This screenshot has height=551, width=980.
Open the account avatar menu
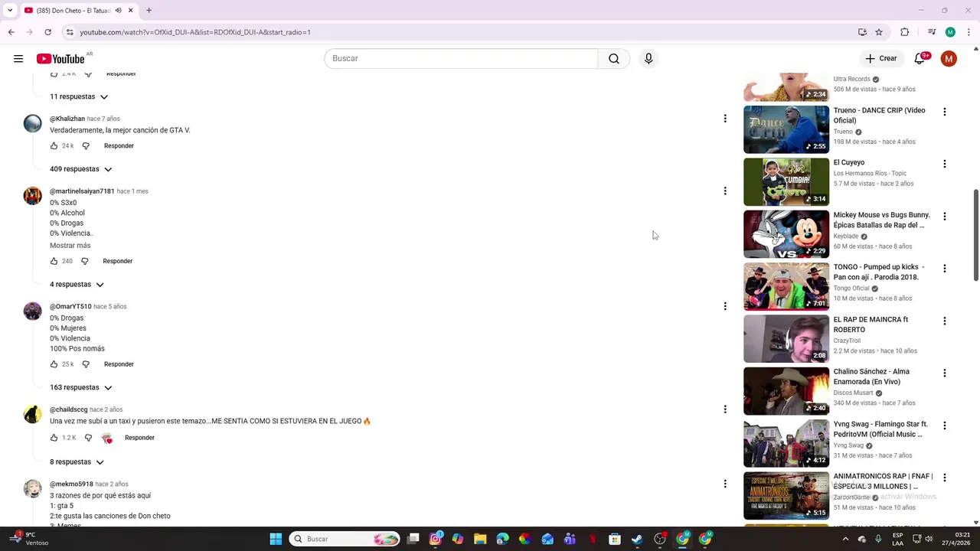click(x=949, y=59)
